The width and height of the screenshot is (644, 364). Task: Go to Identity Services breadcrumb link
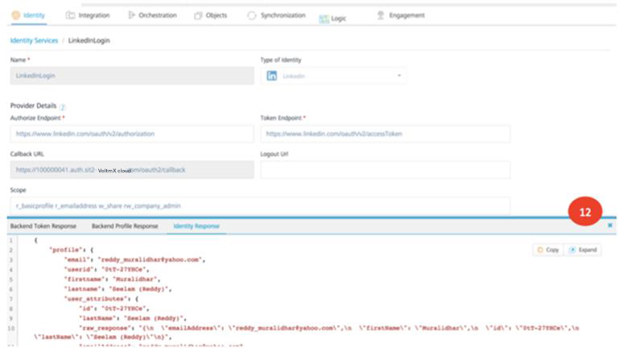click(x=34, y=40)
